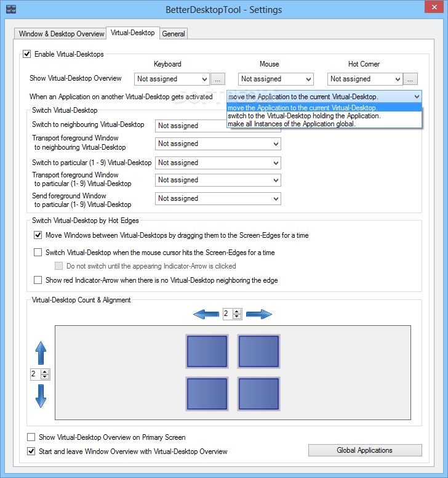Click the right blue arrow for column count
This screenshot has width=448, height=478.
coord(259,314)
